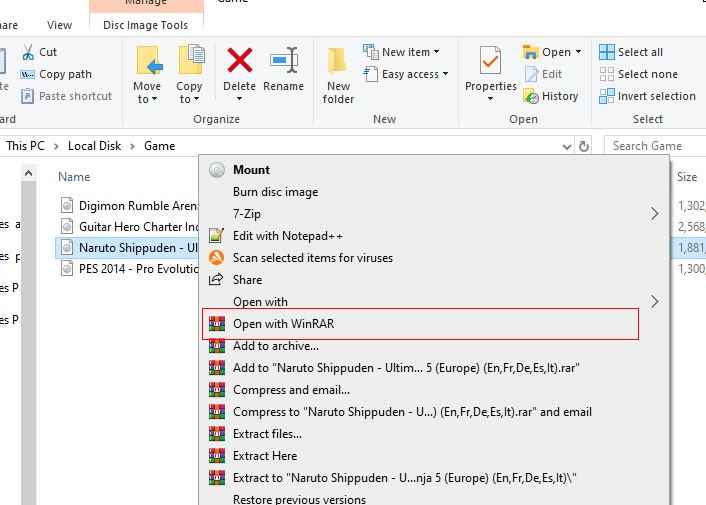Go to Local Disk in breadcrumb
This screenshot has width=706, height=505.
click(95, 146)
